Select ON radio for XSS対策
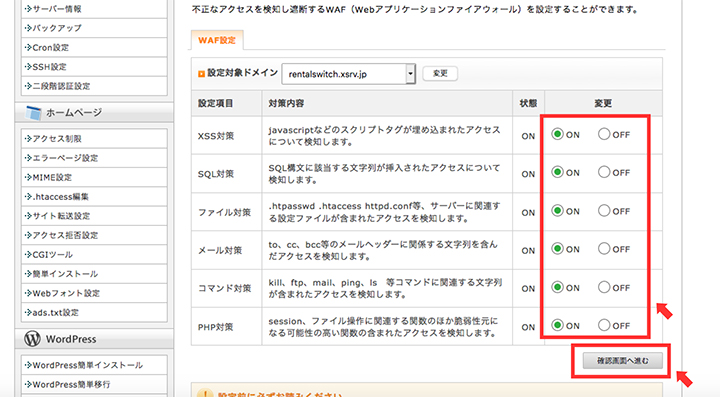This screenshot has width=720, height=397. (557, 134)
